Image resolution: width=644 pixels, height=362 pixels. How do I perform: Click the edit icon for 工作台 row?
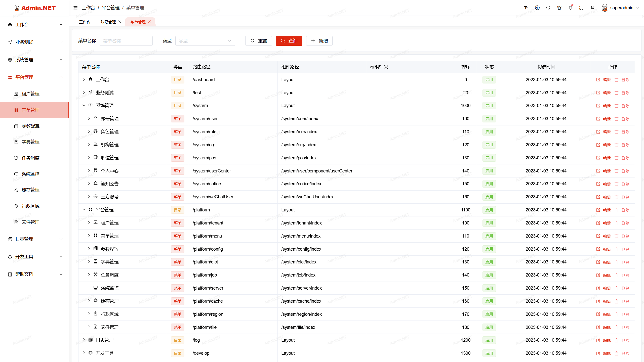pyautogui.click(x=598, y=80)
